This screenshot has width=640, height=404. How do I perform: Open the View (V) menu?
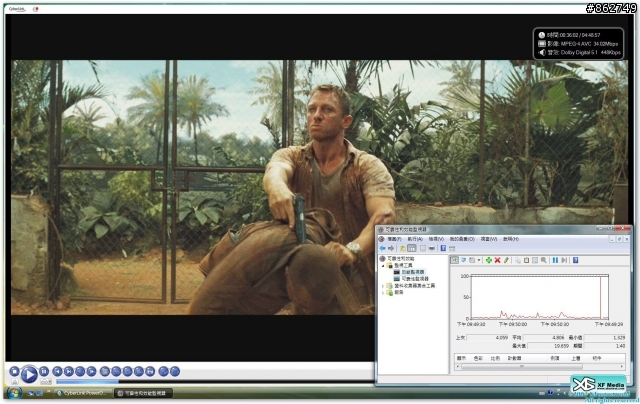[x=436, y=239]
